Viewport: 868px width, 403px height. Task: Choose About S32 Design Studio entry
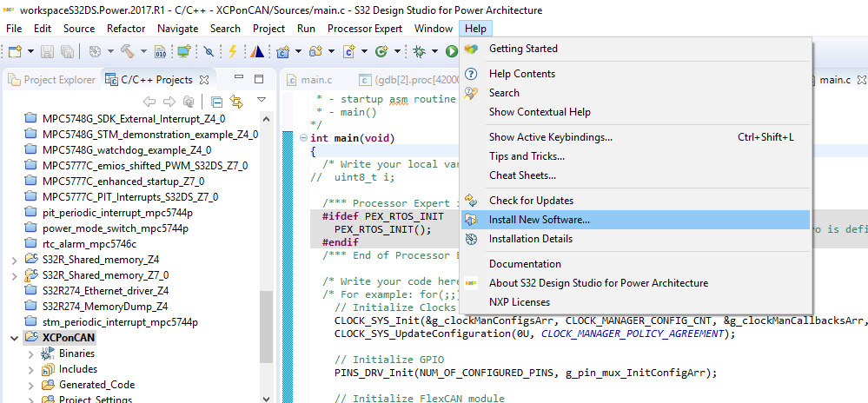click(635, 283)
